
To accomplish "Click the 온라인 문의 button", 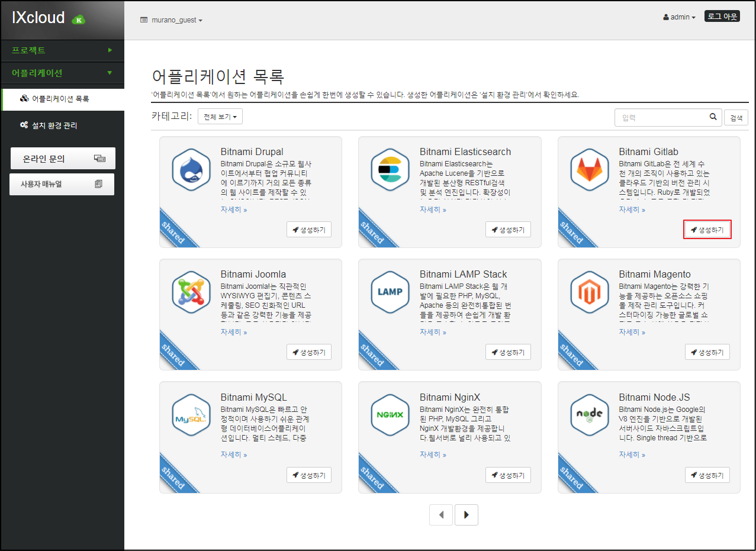I will pyautogui.click(x=63, y=159).
